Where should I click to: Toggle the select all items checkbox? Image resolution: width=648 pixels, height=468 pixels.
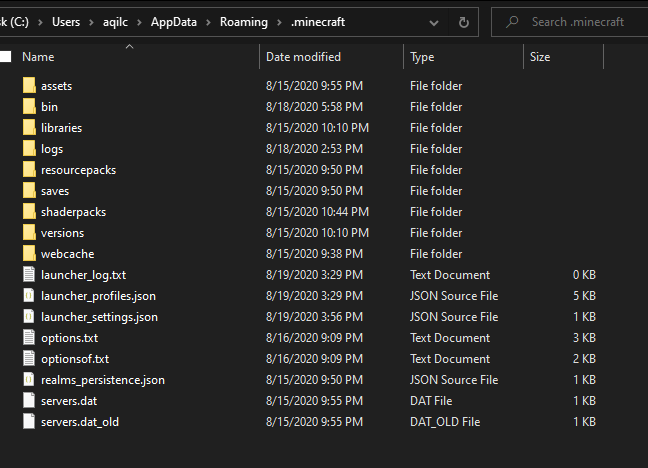pyautogui.click(x=5, y=57)
